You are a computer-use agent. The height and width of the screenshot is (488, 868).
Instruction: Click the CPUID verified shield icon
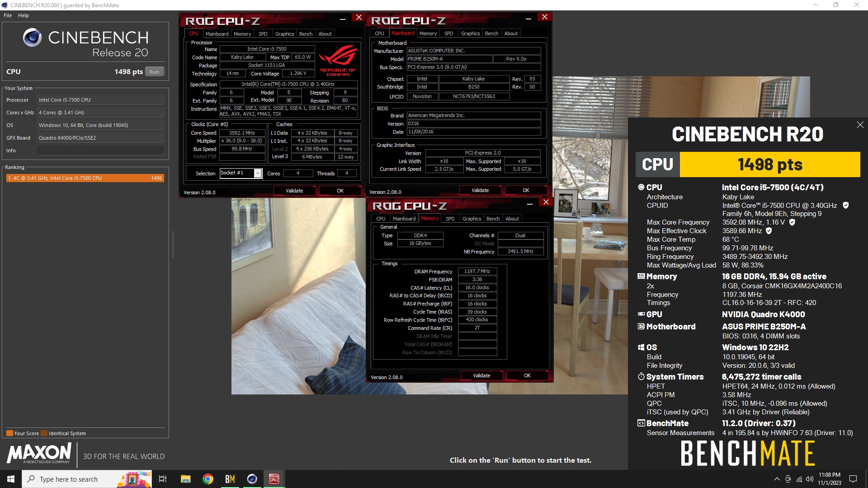point(846,205)
